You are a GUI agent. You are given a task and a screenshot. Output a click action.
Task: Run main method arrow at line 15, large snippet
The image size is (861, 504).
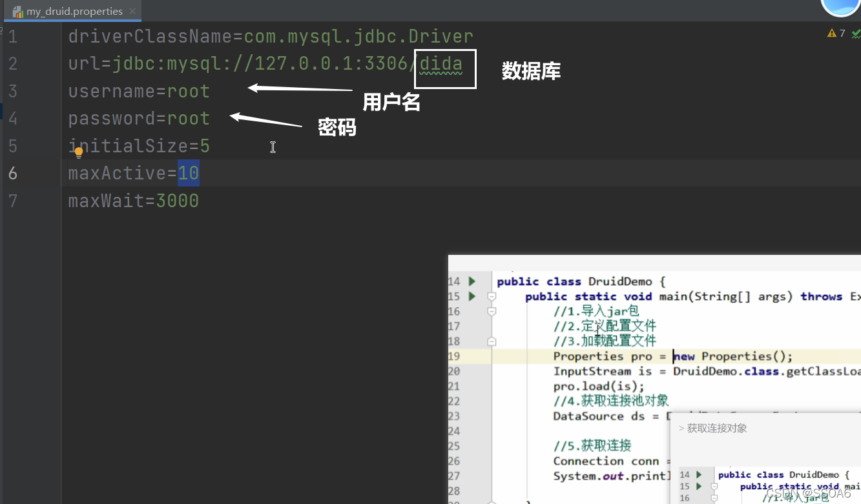point(472,296)
